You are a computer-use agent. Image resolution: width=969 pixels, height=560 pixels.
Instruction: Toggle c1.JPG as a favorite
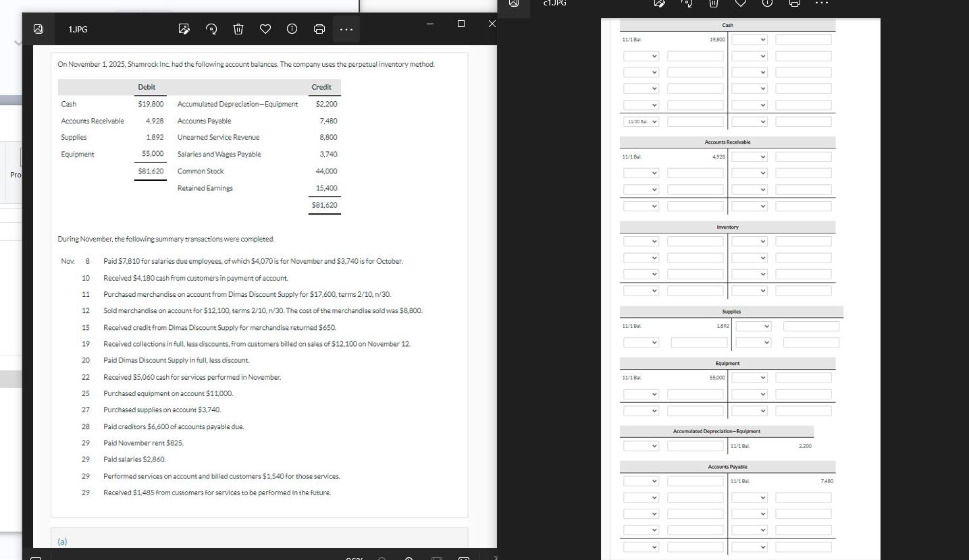(x=741, y=4)
